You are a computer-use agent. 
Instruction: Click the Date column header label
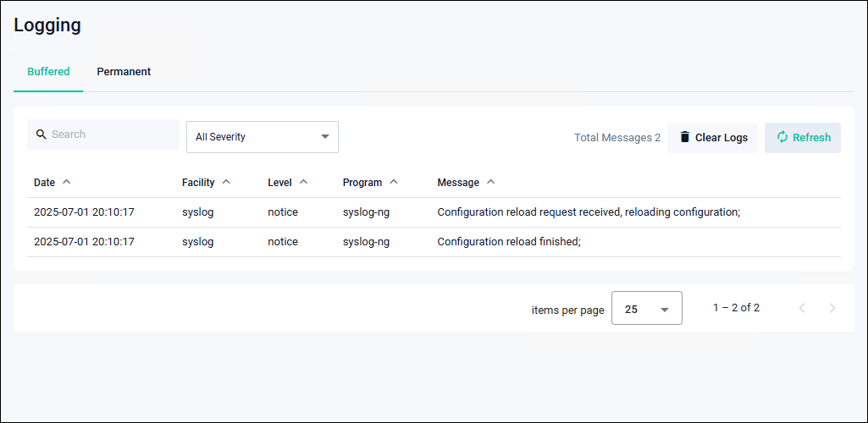[44, 183]
